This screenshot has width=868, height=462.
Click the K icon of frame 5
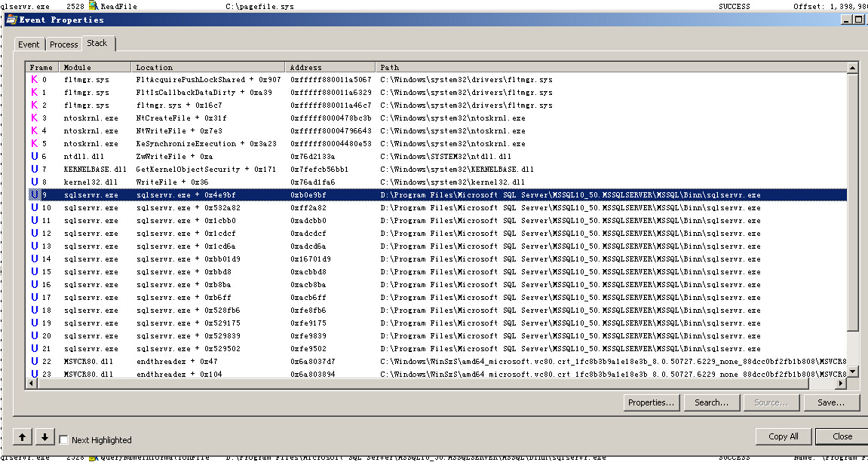35,144
